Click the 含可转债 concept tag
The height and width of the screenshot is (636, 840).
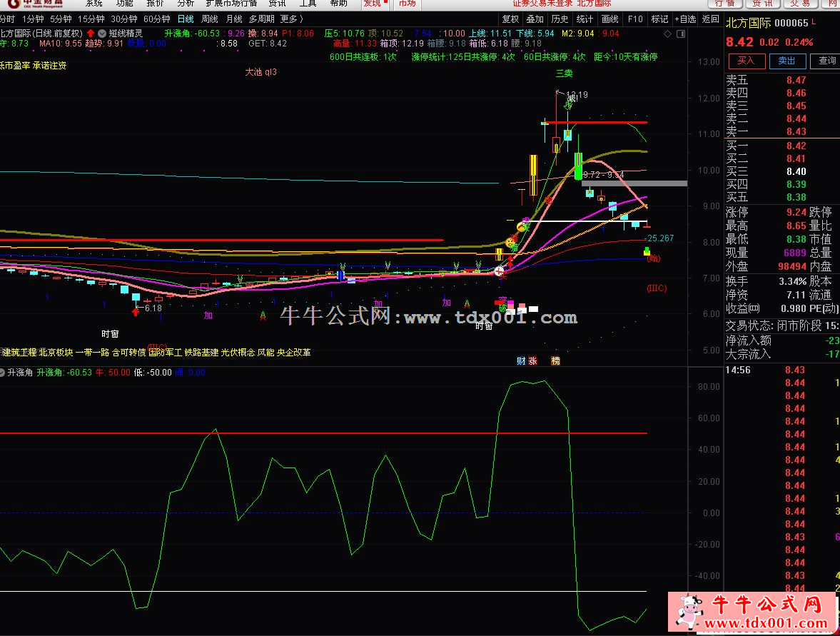pos(128,352)
